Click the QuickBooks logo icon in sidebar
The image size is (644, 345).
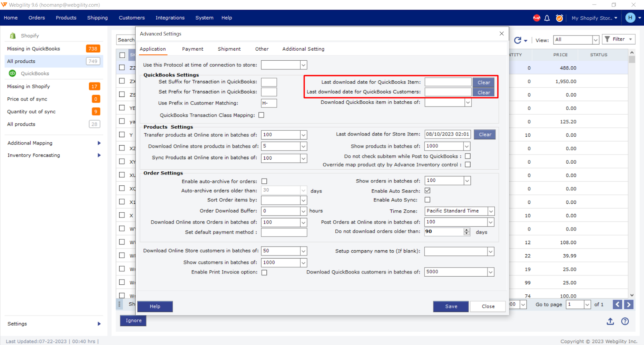(x=12, y=73)
